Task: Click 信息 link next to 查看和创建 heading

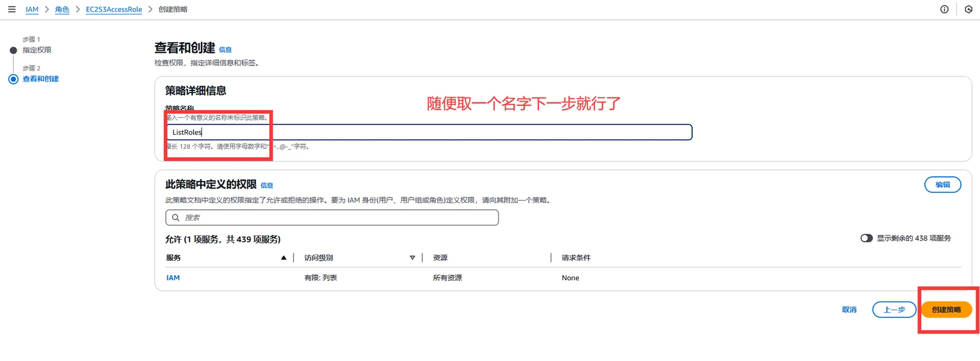Action: [x=225, y=50]
